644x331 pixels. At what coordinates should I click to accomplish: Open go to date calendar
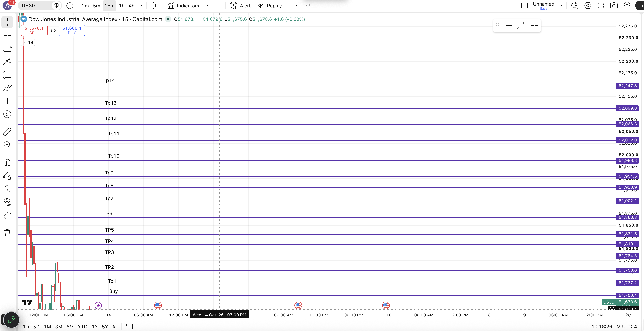129,326
